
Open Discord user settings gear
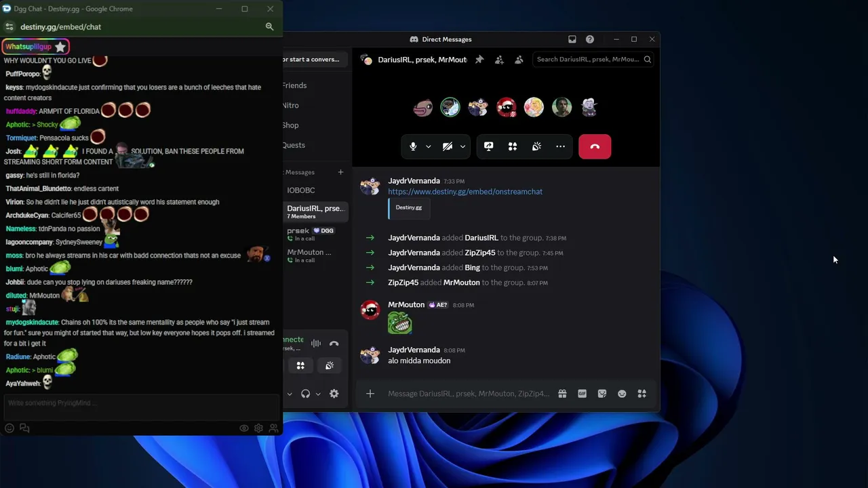(x=334, y=394)
